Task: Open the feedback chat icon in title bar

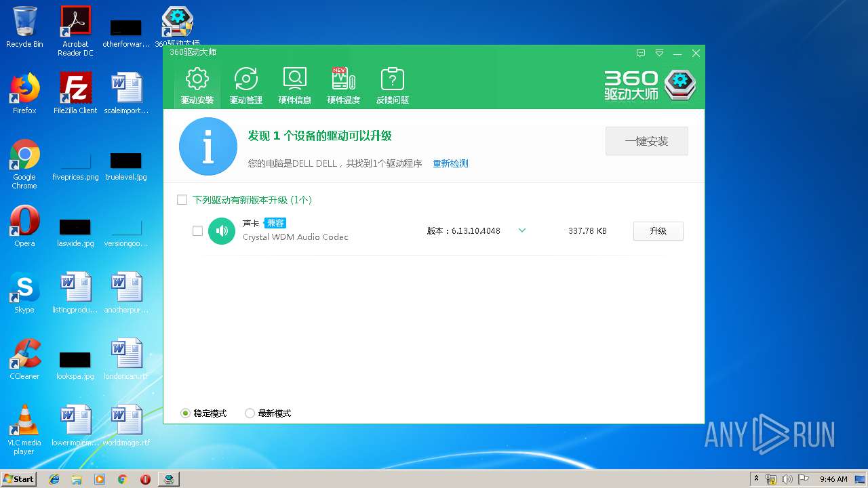Action: (x=641, y=53)
